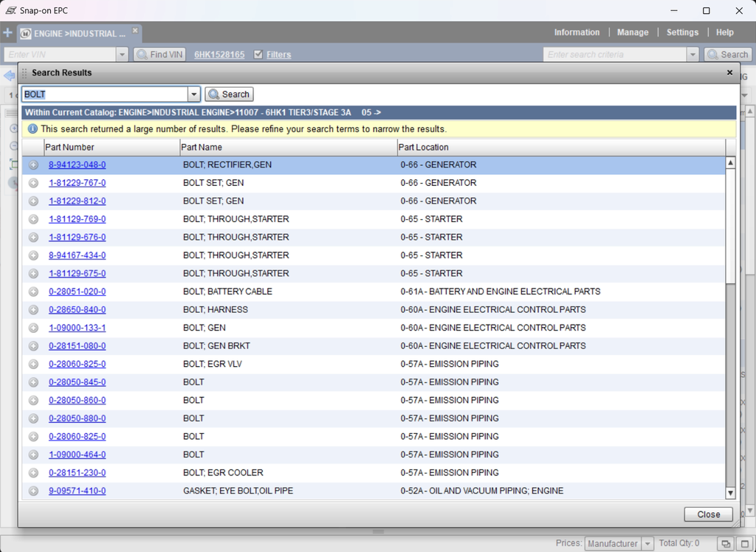Click the plus icon beside 1-81229-767-0
Screen dimensions: 756x552
click(33, 183)
